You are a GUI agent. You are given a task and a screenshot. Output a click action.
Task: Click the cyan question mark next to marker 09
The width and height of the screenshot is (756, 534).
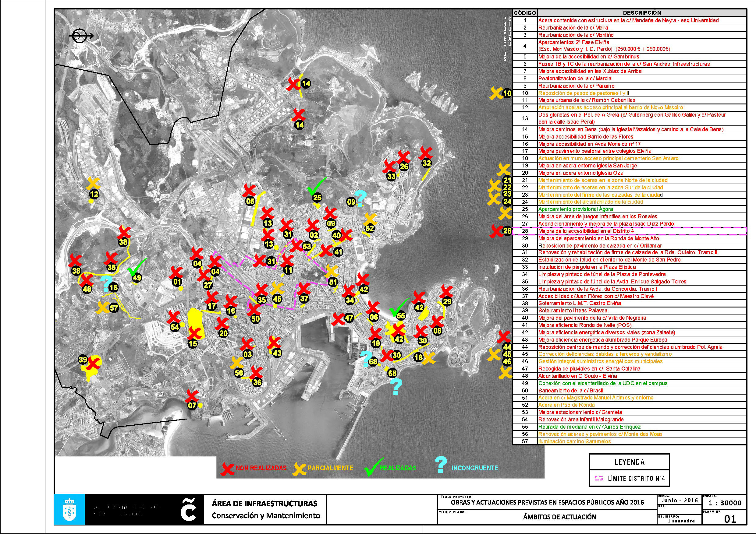tap(360, 198)
